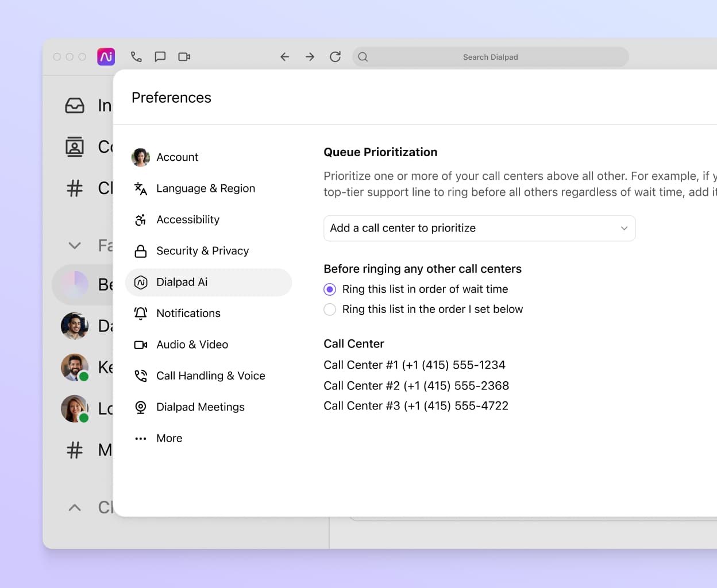This screenshot has height=588, width=717.
Task: Click the messages chat bubble icon
Action: (x=160, y=56)
